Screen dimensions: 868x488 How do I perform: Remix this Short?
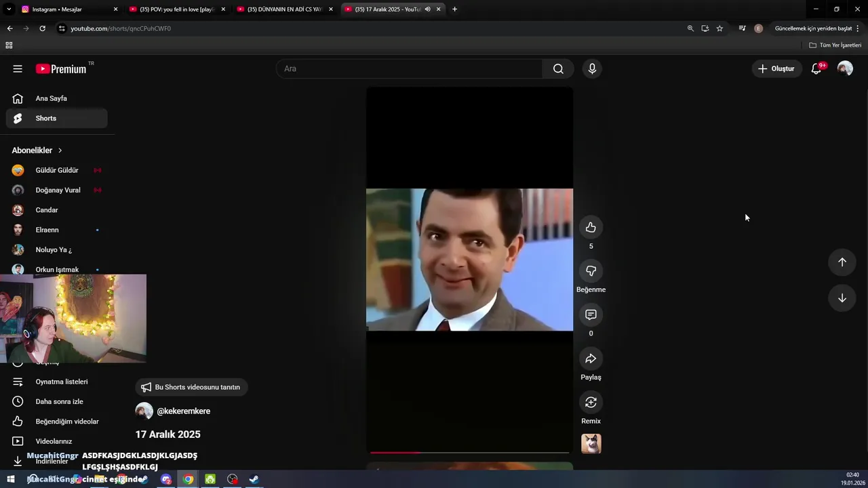[x=591, y=402]
